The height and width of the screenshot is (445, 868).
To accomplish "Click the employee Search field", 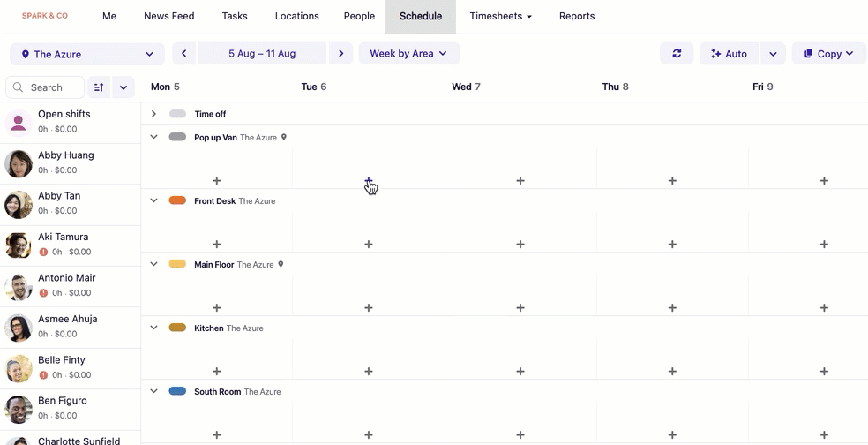I will (46, 87).
